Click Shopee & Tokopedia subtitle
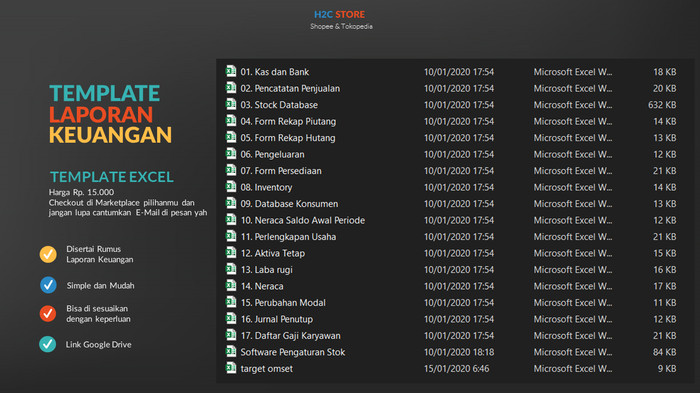 pos(341,26)
